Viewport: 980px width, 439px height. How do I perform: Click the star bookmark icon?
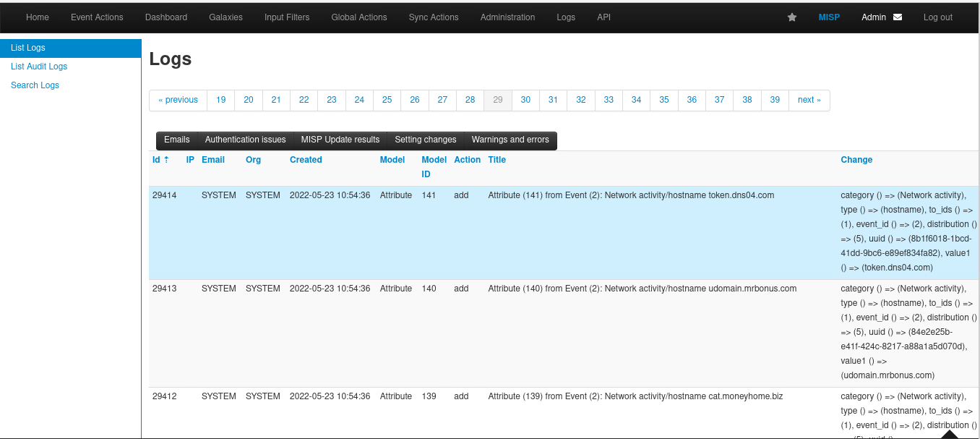(791, 17)
